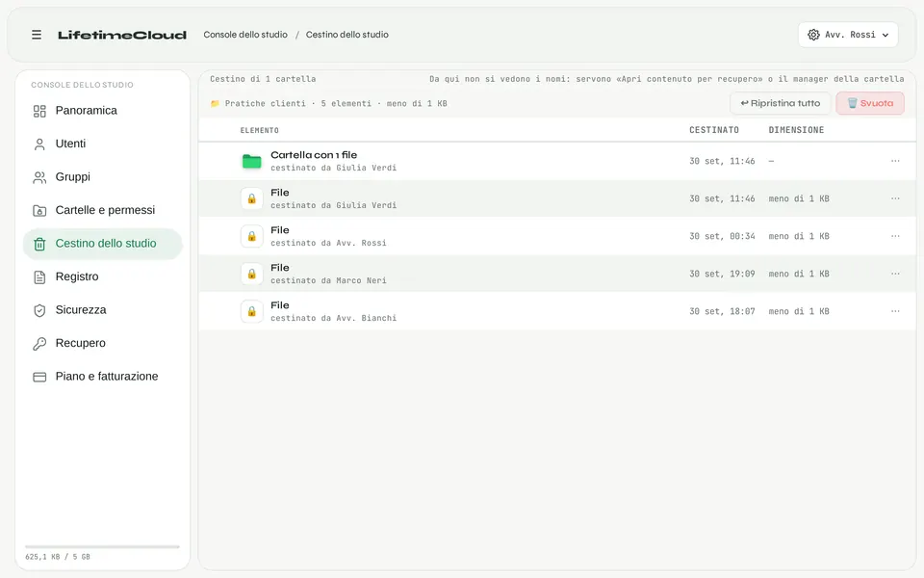
Task: Click the Pratiche clienti folder icon
Action: [215, 104]
